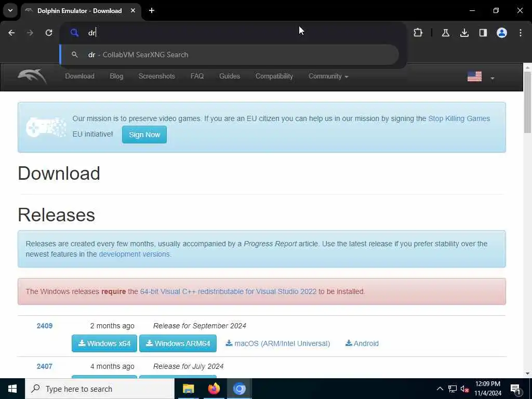Screen dimensions: 532x399
Task: Open the muted volume tray icon
Action: click(x=465, y=389)
